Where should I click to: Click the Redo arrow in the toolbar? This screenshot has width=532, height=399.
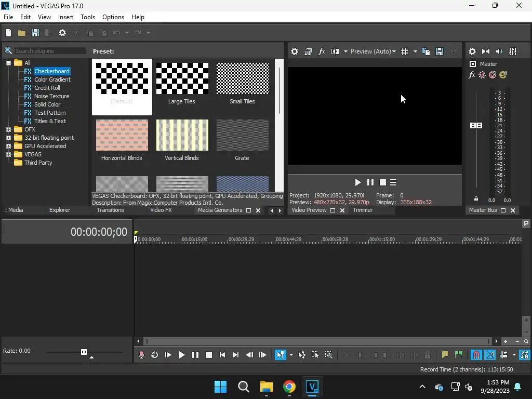point(137,33)
